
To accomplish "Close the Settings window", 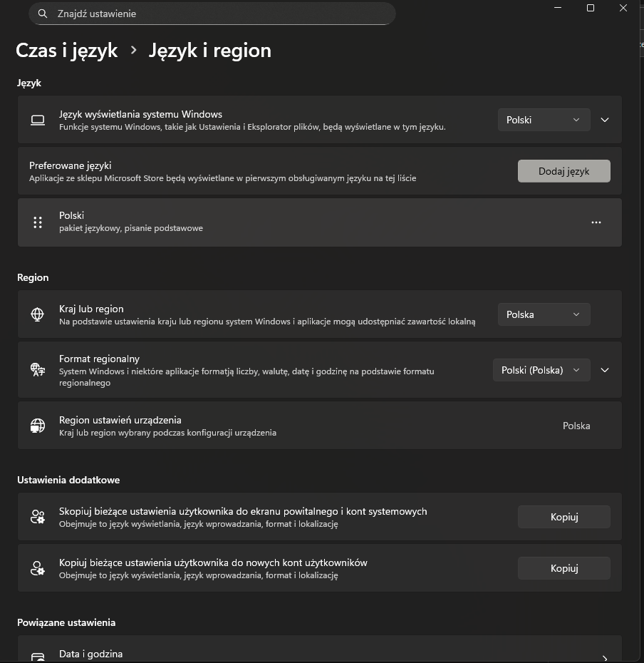I will pyautogui.click(x=623, y=8).
